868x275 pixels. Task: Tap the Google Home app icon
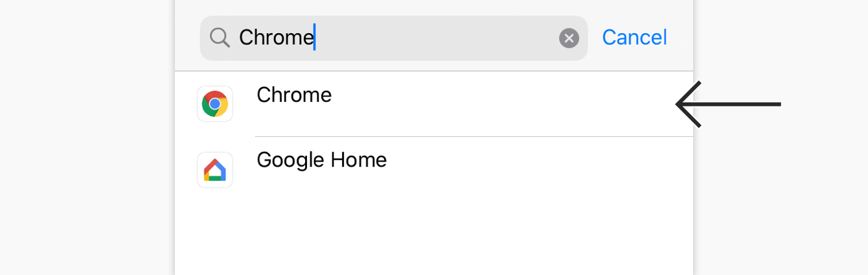pos(214,170)
